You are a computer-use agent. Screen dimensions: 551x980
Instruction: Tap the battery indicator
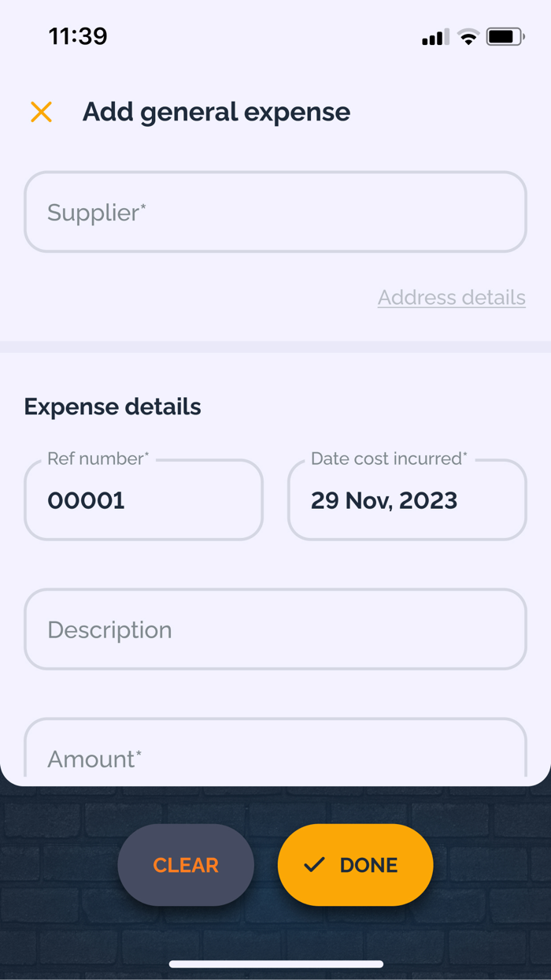coord(504,35)
